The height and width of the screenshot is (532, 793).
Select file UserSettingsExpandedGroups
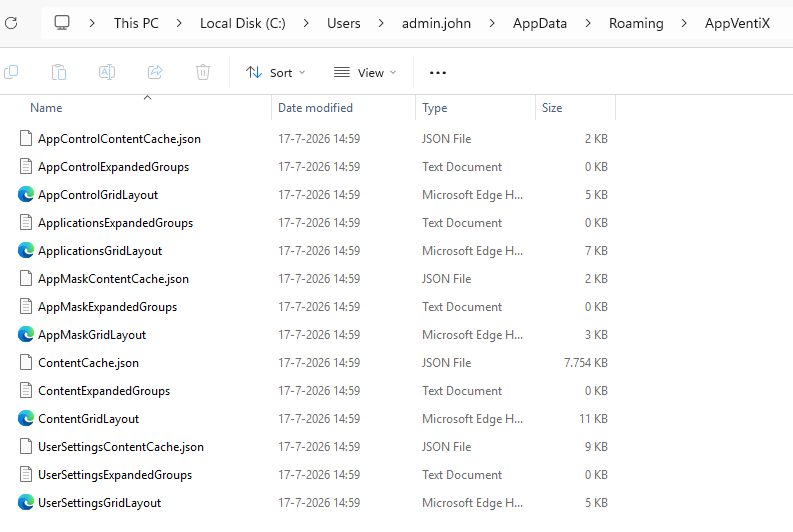click(x=115, y=475)
